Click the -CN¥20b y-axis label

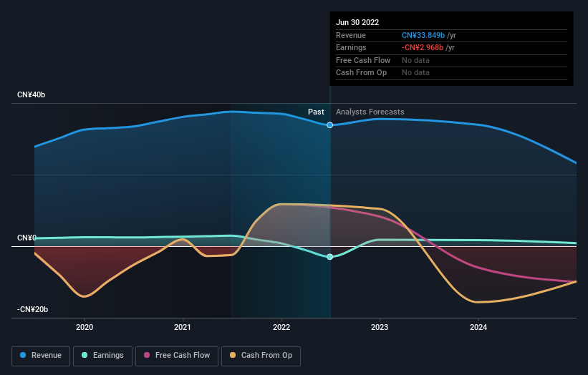tap(33, 309)
